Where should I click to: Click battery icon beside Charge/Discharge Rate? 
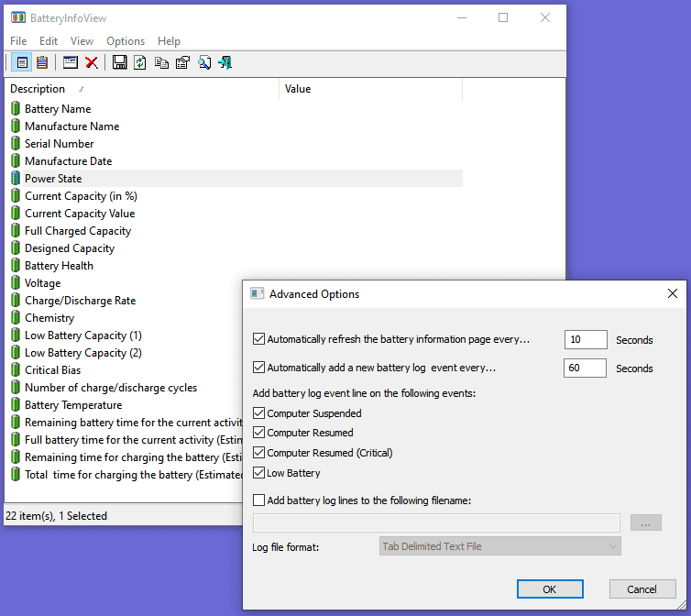click(16, 301)
